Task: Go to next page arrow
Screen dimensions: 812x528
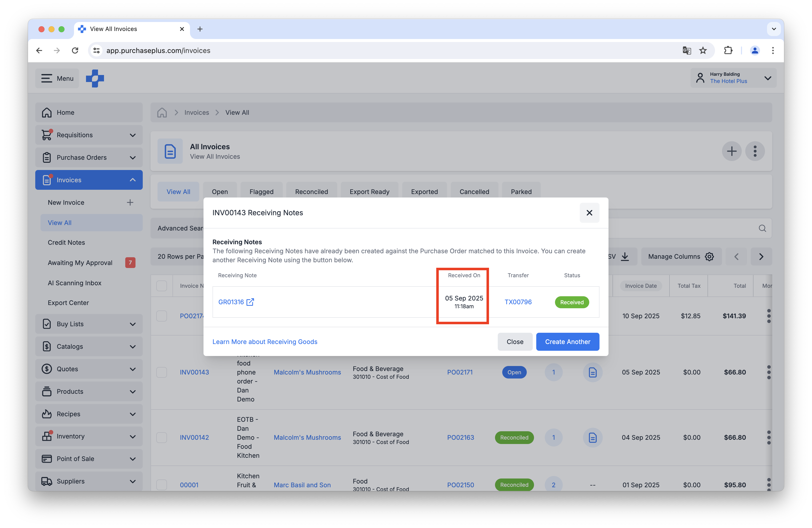Action: [761, 256]
